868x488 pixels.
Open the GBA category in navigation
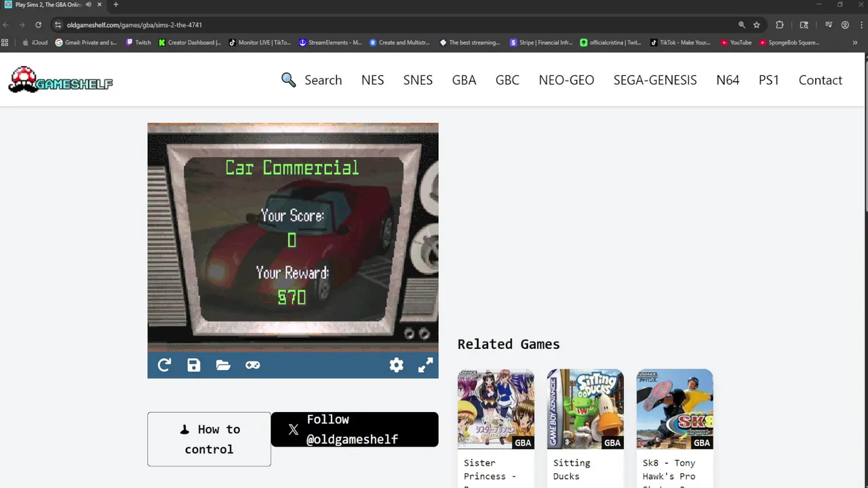click(x=464, y=80)
